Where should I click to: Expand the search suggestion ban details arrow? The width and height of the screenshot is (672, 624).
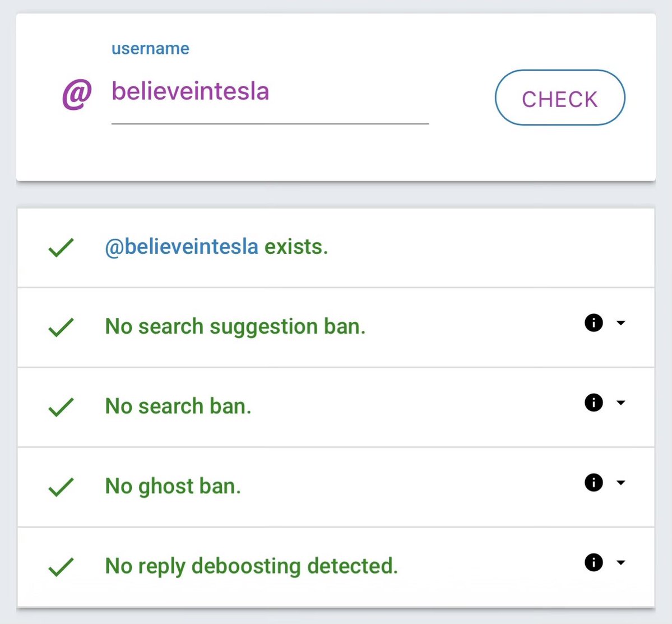[x=620, y=323]
